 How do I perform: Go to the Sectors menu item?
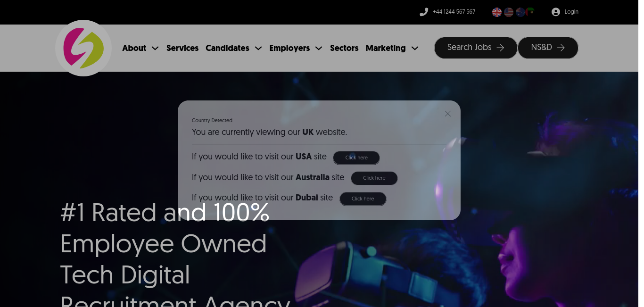(344, 48)
